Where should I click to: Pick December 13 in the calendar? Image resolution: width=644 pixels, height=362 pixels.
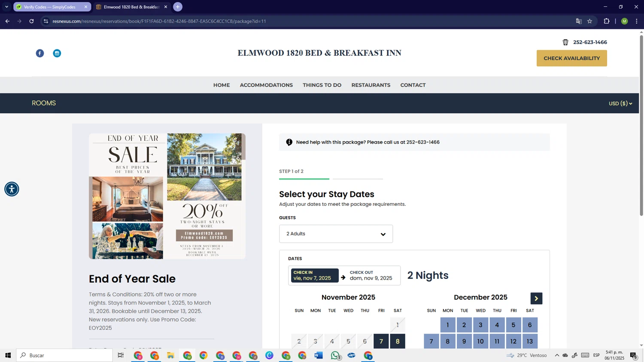pyautogui.click(x=530, y=341)
